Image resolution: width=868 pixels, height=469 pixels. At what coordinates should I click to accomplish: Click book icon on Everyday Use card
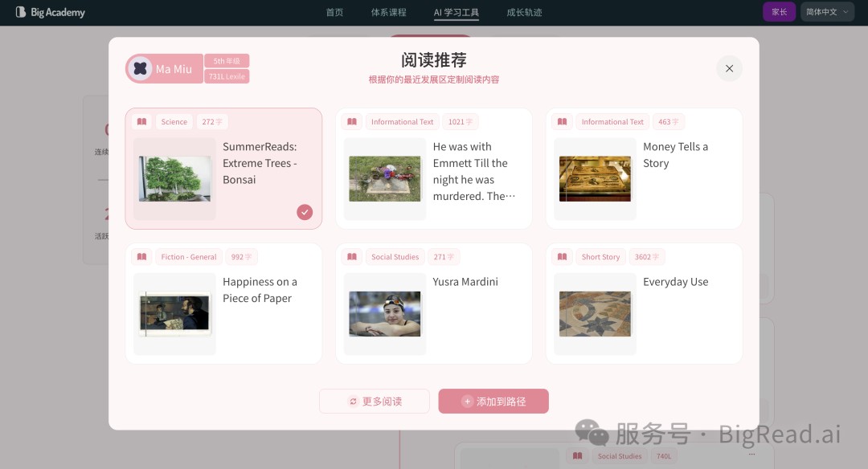tap(563, 257)
